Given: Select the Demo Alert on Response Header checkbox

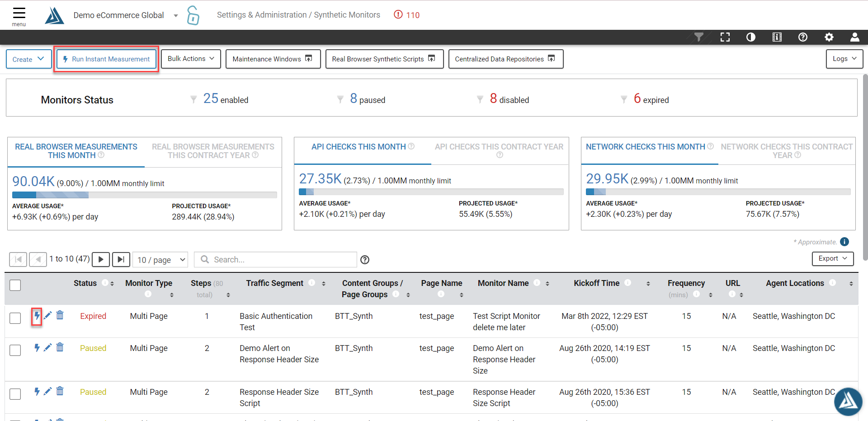Looking at the screenshot, I should pyautogui.click(x=15, y=350).
